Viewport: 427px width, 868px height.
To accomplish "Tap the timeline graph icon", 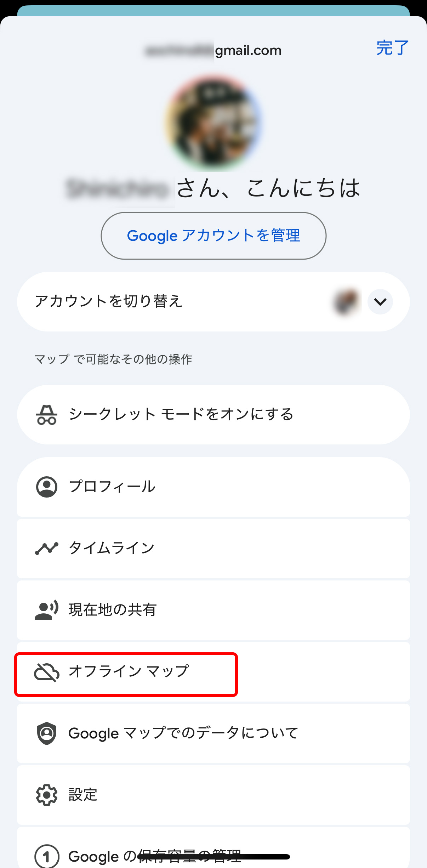I will tap(46, 548).
